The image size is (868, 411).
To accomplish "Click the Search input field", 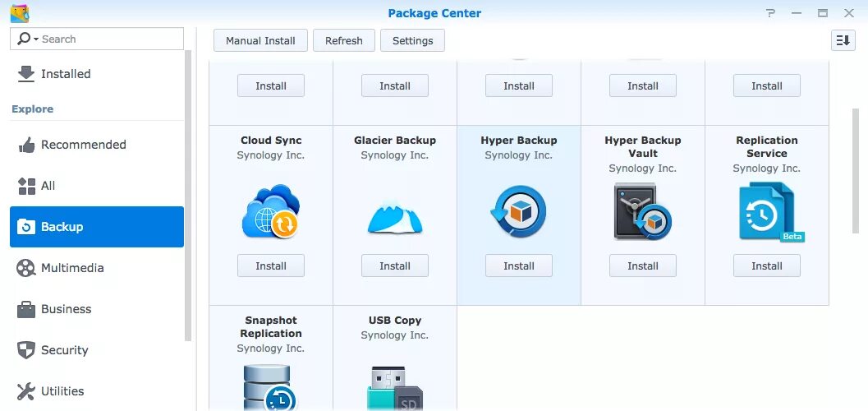I will click(97, 39).
